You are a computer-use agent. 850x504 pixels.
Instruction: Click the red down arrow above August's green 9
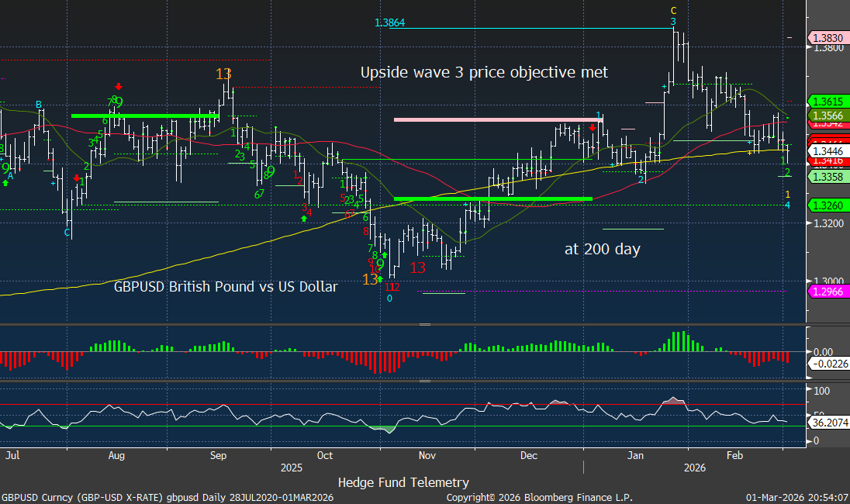pos(118,87)
